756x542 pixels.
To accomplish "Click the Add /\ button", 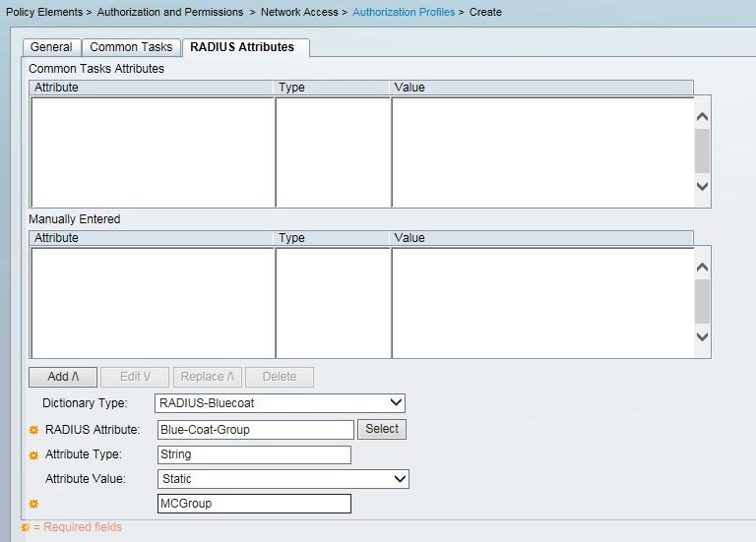I will click(63, 377).
